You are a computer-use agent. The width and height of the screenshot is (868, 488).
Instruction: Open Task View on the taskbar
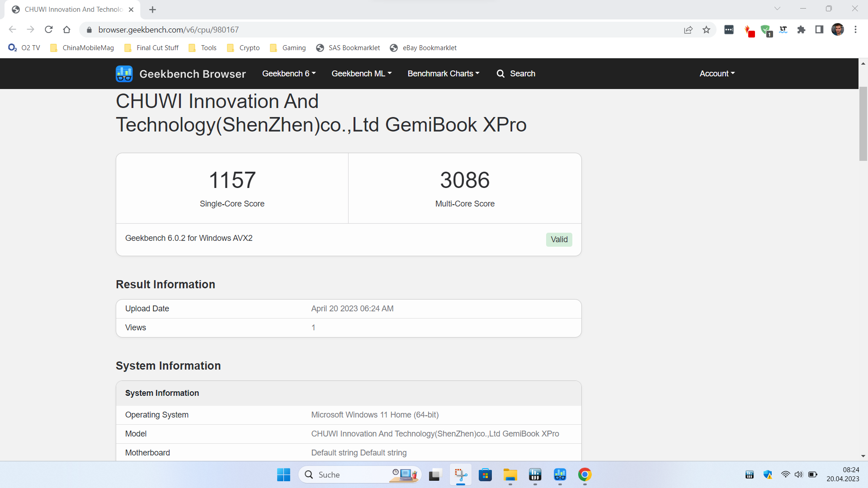point(435,475)
